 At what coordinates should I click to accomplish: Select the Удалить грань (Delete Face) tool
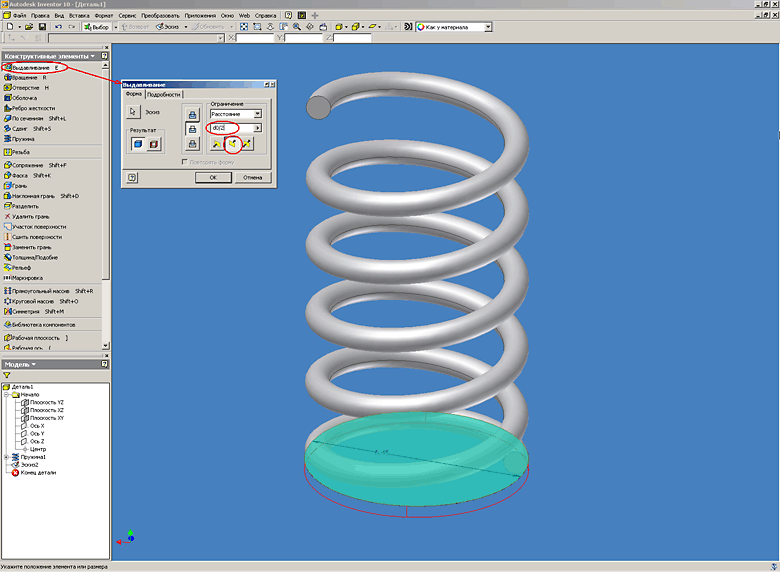point(26,216)
